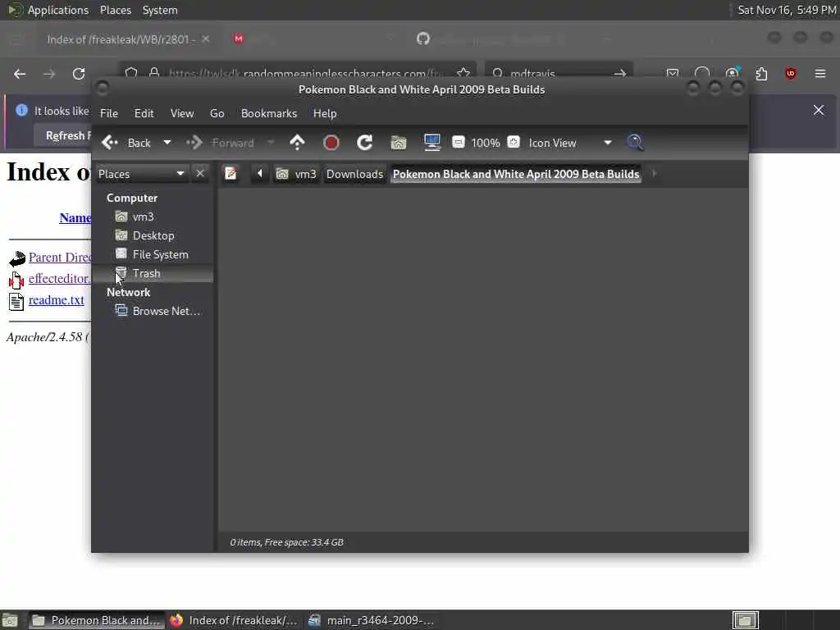Image resolution: width=840 pixels, height=630 pixels.
Task: Open the Help menu
Action: click(x=325, y=113)
